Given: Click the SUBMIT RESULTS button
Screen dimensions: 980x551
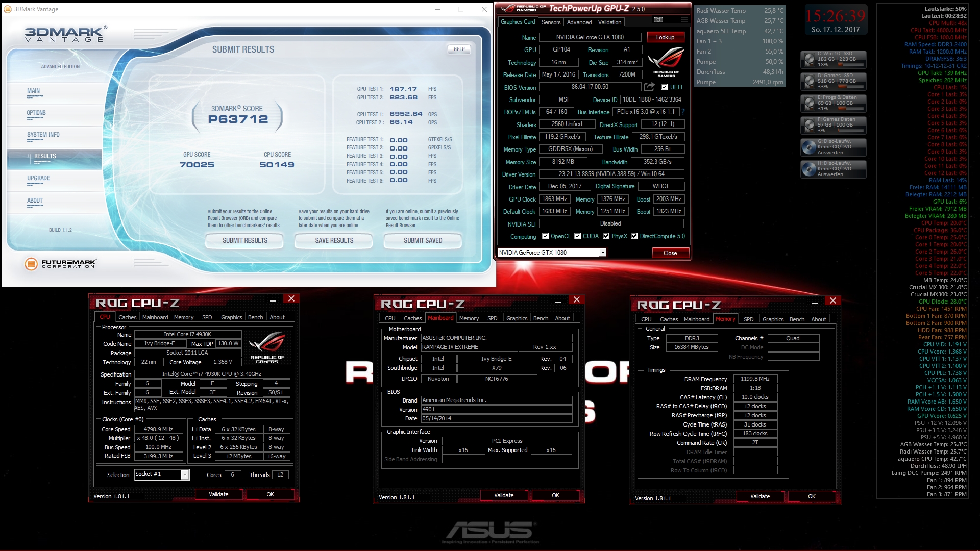Looking at the screenshot, I should 245,240.
